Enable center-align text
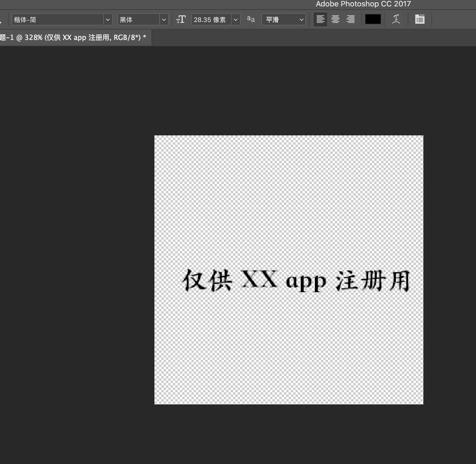 click(335, 19)
